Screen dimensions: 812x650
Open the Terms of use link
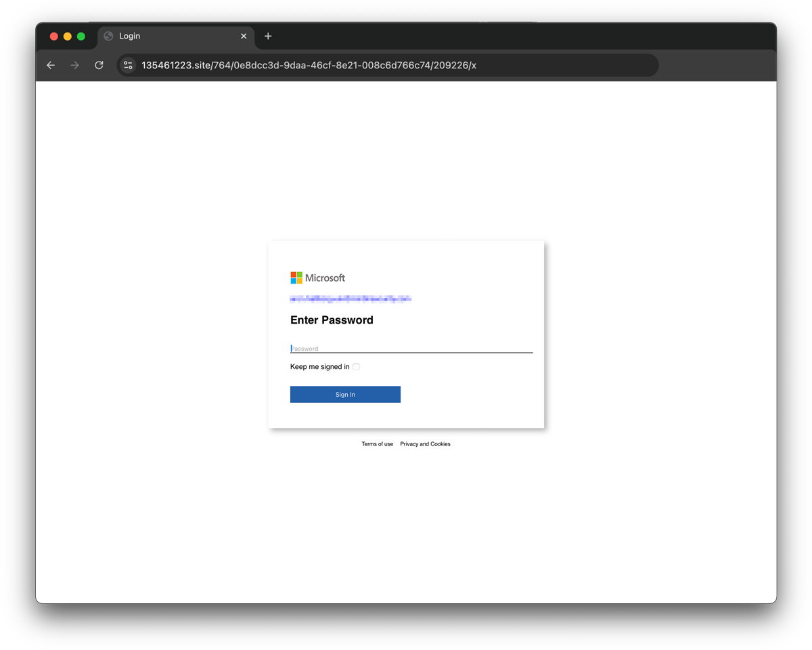coord(377,444)
